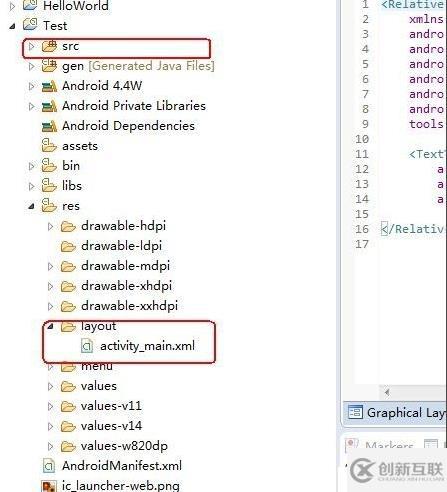Click the drawable-xhdpi folder icon
This screenshot has width=447, height=492.
pyautogui.click(x=68, y=287)
